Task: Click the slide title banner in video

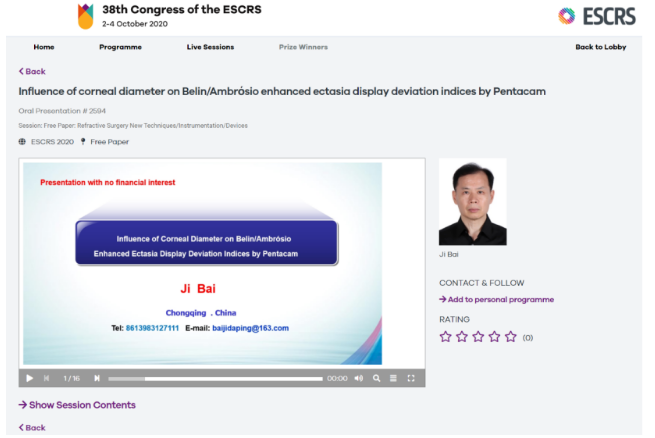Action: click(206, 243)
